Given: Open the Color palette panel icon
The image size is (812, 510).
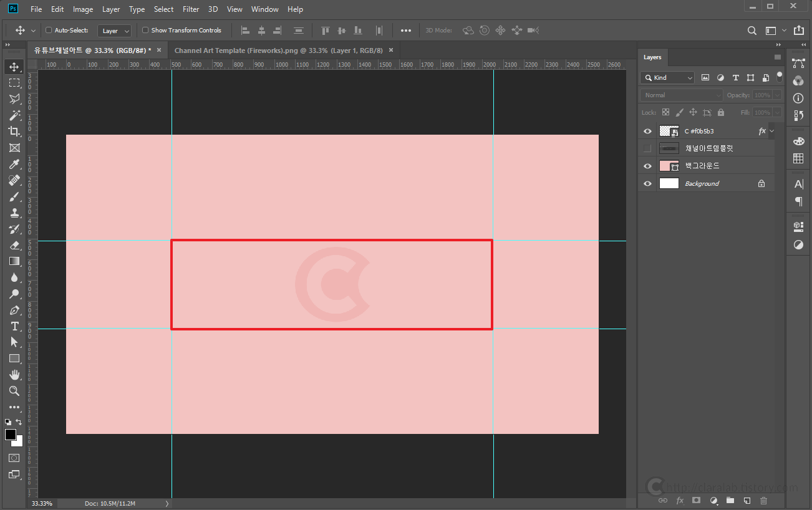Looking at the screenshot, I should pos(798,141).
